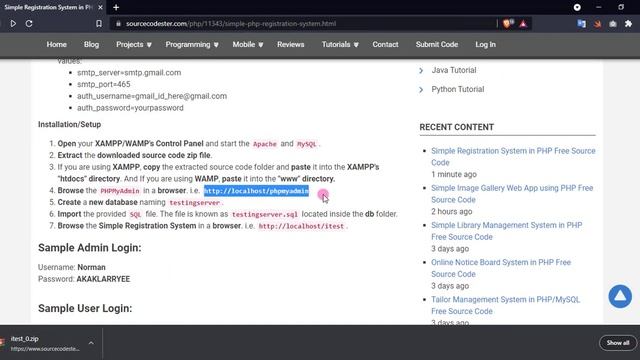Click the testingserver database name code
Viewport: 640px width, 360px height.
click(x=194, y=203)
